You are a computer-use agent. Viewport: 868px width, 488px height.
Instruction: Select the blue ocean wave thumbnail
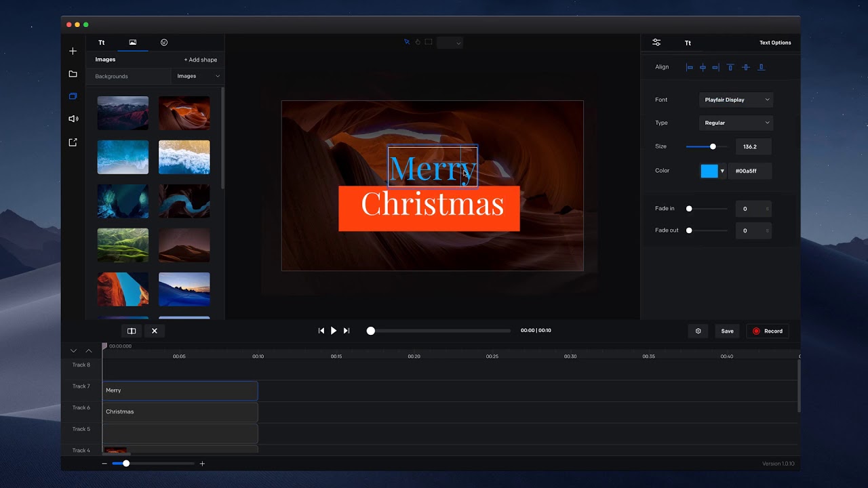pyautogui.click(x=123, y=157)
